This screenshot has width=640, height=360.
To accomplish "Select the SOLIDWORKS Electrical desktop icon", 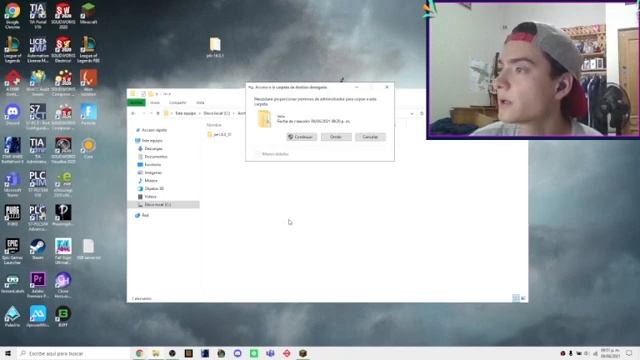I will [63, 49].
